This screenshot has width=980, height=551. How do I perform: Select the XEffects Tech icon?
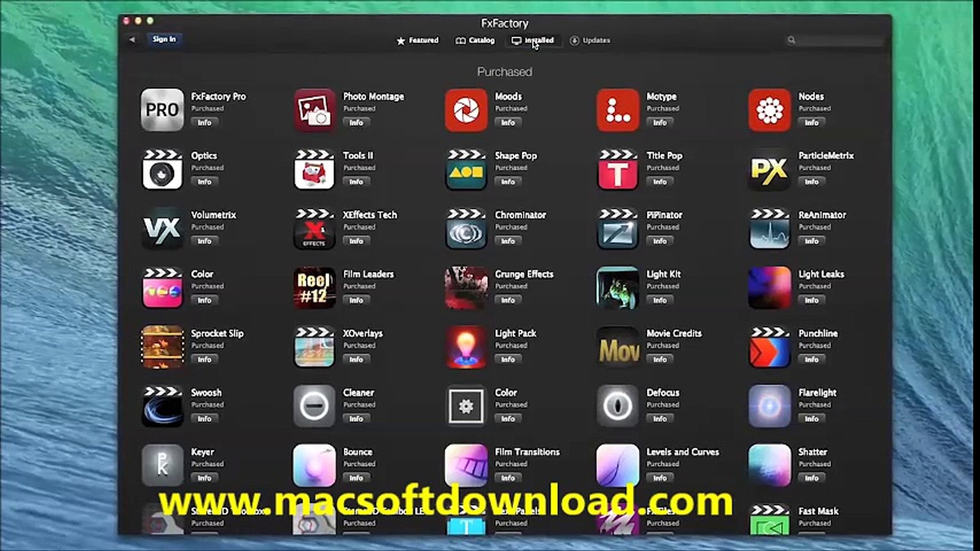(314, 229)
